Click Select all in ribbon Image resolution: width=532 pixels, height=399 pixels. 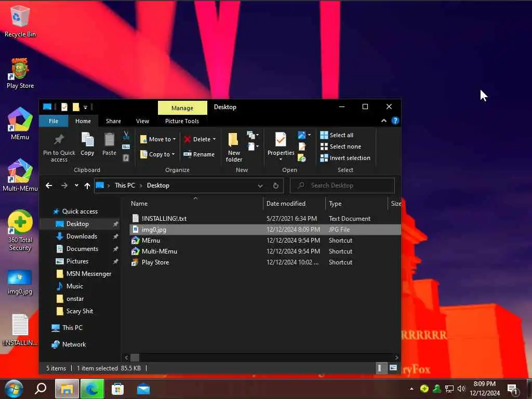[x=337, y=135]
